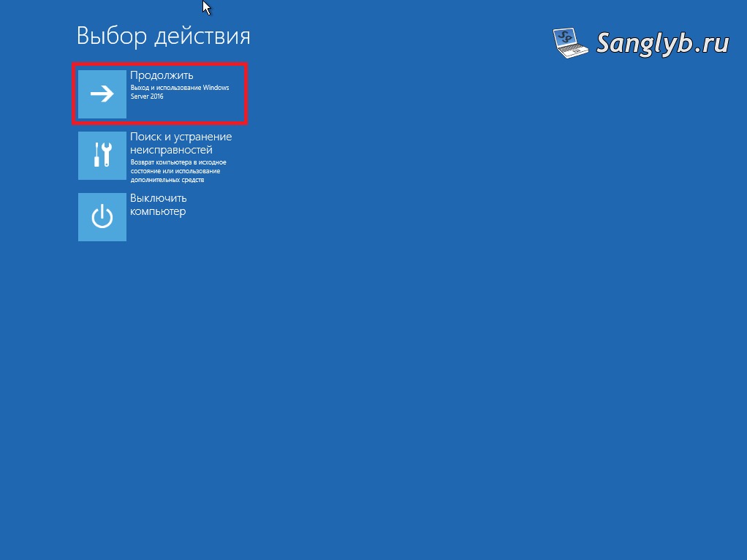747x560 pixels.
Task: Click the arrow icon for Продолжить
Action: [x=102, y=94]
